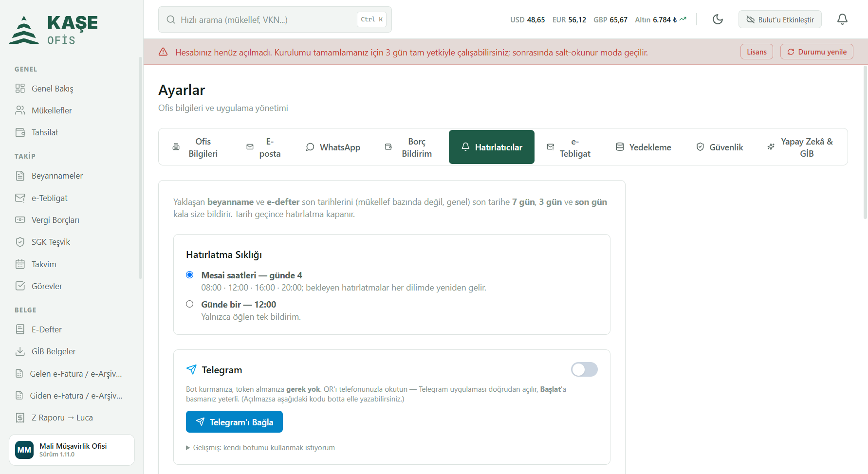Click USD 48,65 exchange rate
This screenshot has height=474, width=868.
click(528, 19)
